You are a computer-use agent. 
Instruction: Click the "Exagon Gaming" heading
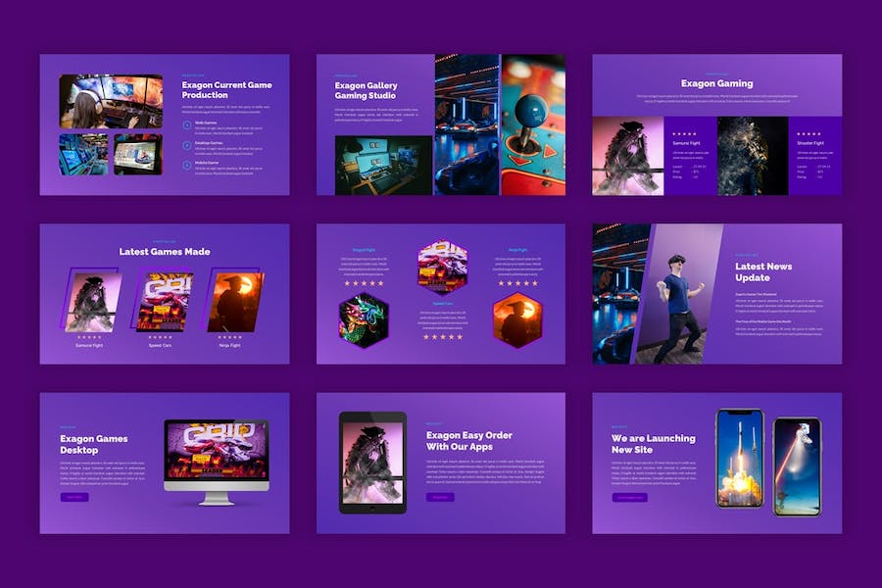(x=716, y=83)
